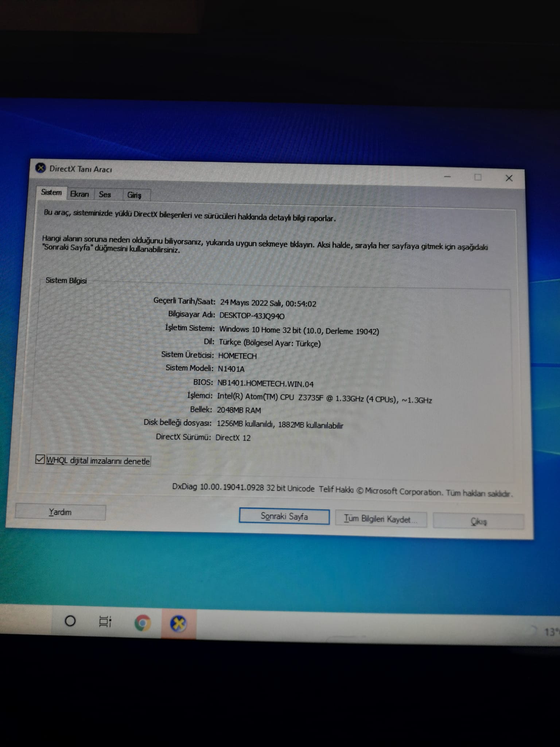The width and height of the screenshot is (560, 747).
Task: Minimize the DirectX Tanı Aracı window
Action: pyautogui.click(x=448, y=177)
